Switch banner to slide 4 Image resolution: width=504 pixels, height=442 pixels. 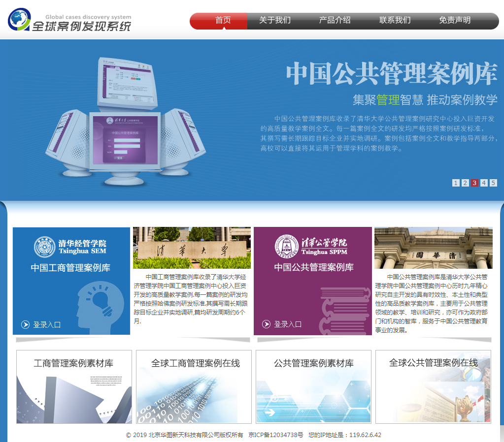click(x=484, y=183)
